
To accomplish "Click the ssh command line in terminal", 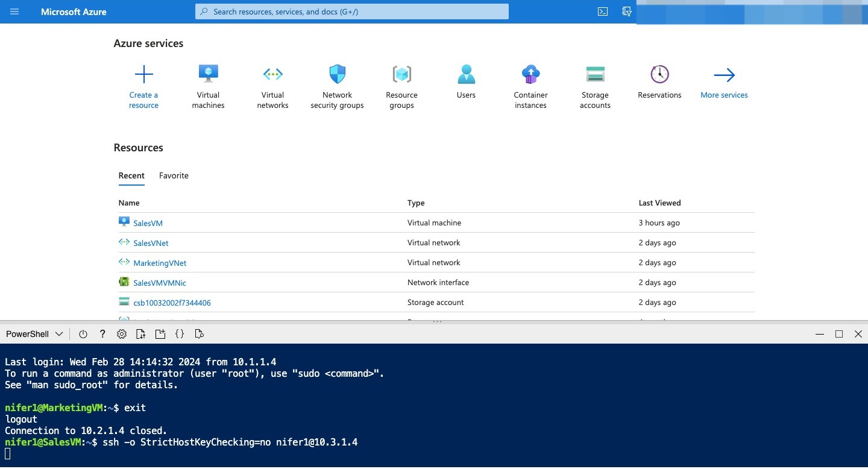I will (x=181, y=442).
